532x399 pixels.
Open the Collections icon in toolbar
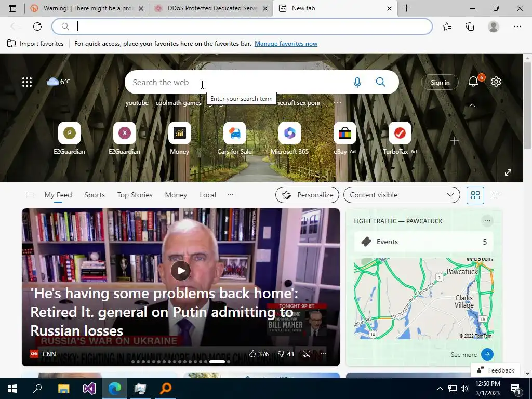470,26
